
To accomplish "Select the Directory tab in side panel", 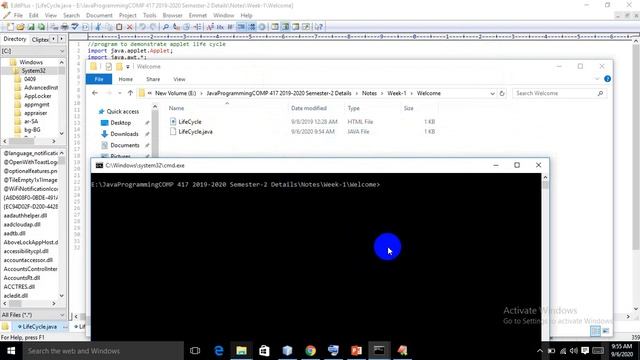I will (x=15, y=39).
